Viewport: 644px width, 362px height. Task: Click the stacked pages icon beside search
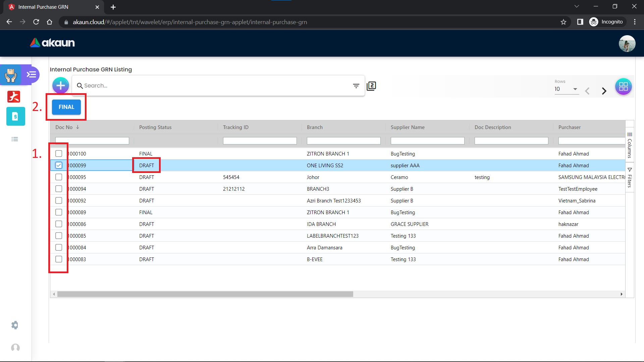(x=371, y=86)
